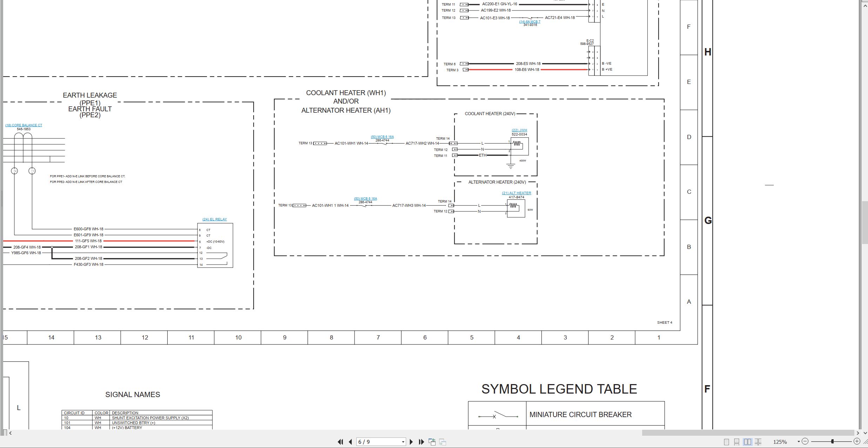Viewport: 868px width, 448px height.
Task: Click the part number 546-1853
Action: (23, 129)
